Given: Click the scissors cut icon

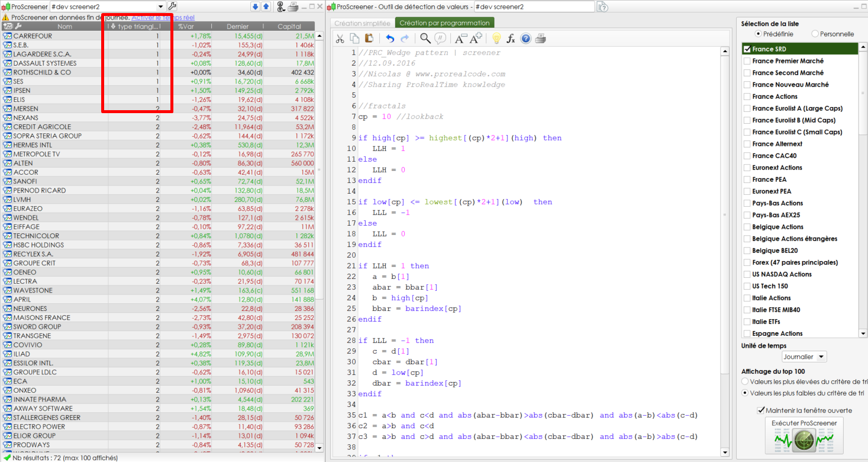Looking at the screenshot, I should point(340,38).
